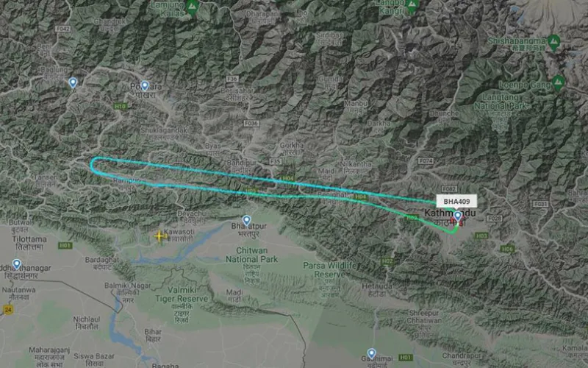Click the Langtang National Park label
The image size is (588, 368).
click(501, 102)
